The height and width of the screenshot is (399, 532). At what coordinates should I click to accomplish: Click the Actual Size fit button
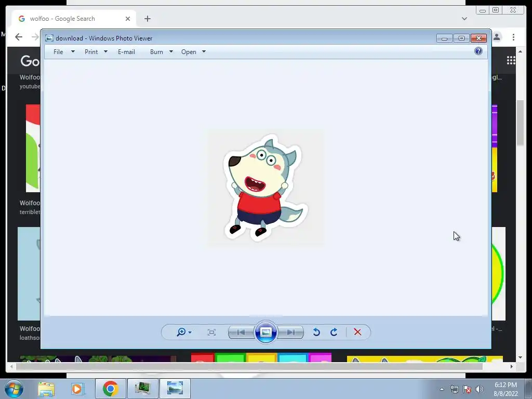[x=211, y=332]
